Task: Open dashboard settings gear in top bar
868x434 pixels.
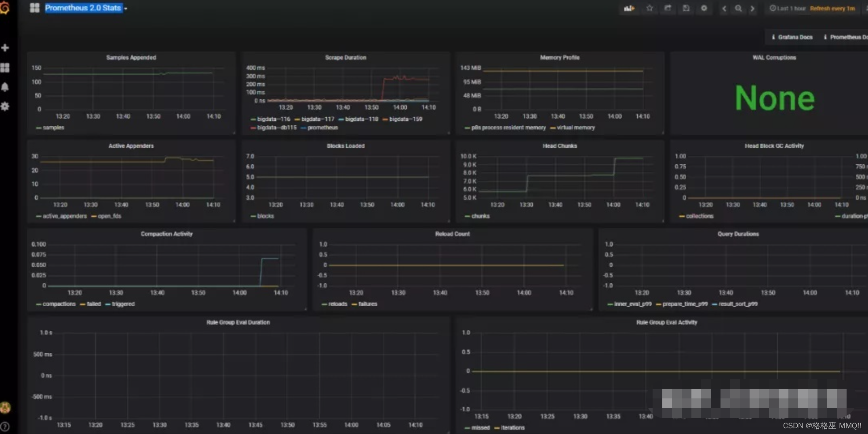Action: (x=704, y=8)
